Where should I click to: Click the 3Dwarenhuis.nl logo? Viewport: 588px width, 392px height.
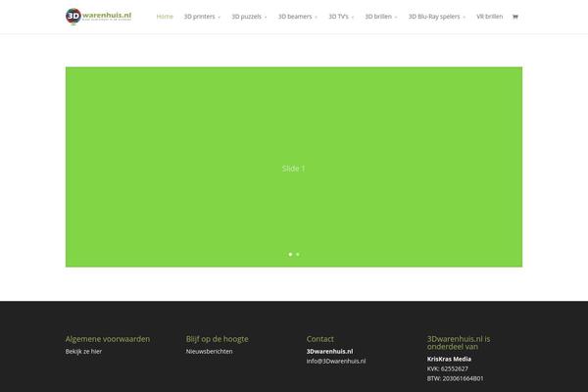(x=98, y=16)
